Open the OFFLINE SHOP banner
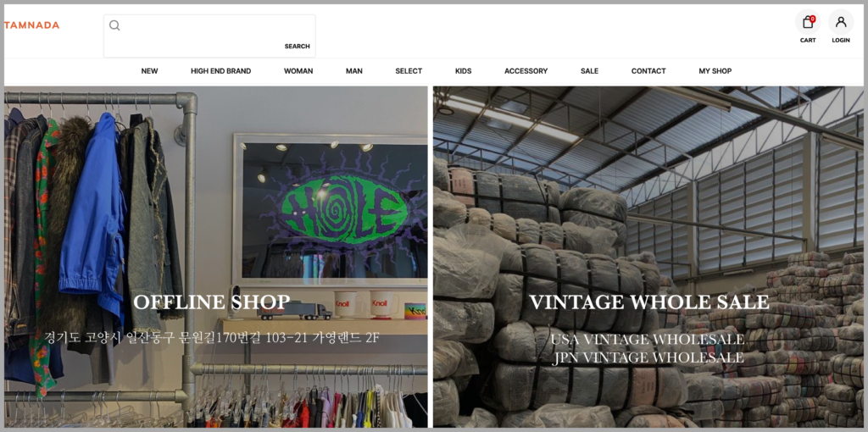 point(216,257)
